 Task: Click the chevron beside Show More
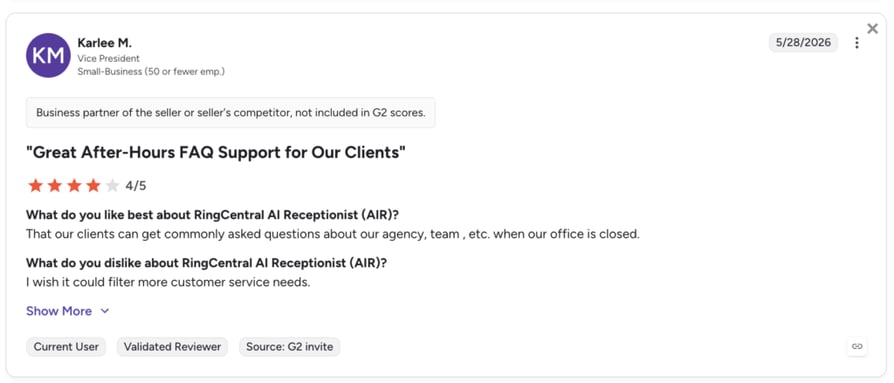[x=104, y=311]
